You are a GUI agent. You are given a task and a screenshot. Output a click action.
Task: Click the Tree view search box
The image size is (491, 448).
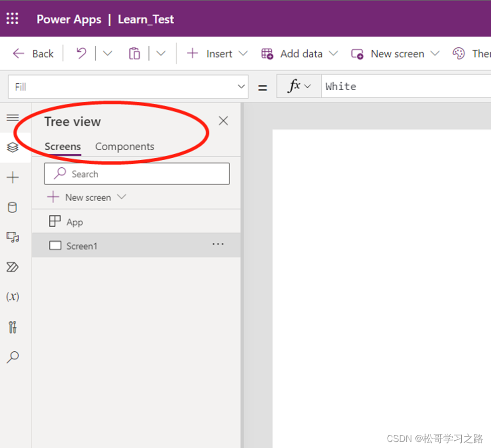(136, 173)
